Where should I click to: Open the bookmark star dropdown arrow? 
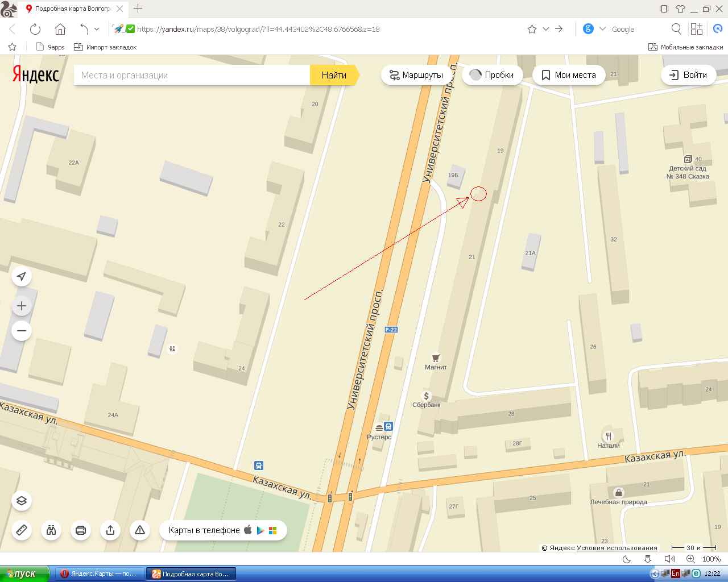click(x=546, y=29)
